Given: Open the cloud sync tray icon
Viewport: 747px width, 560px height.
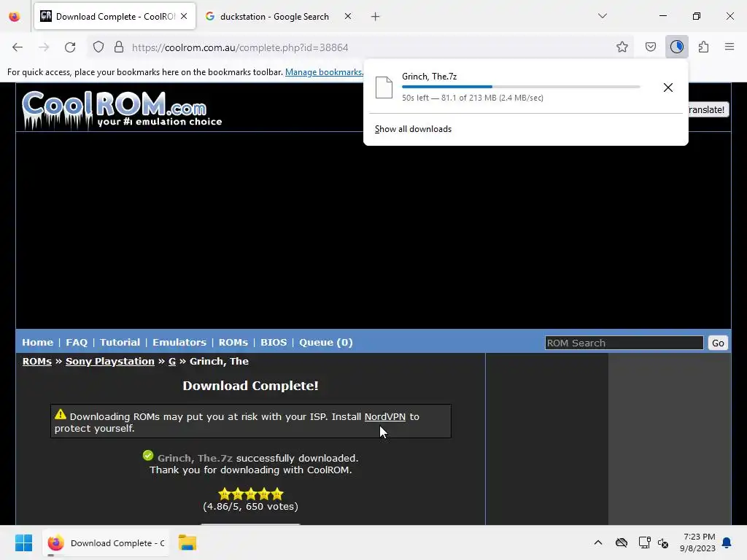Looking at the screenshot, I should coord(622,542).
